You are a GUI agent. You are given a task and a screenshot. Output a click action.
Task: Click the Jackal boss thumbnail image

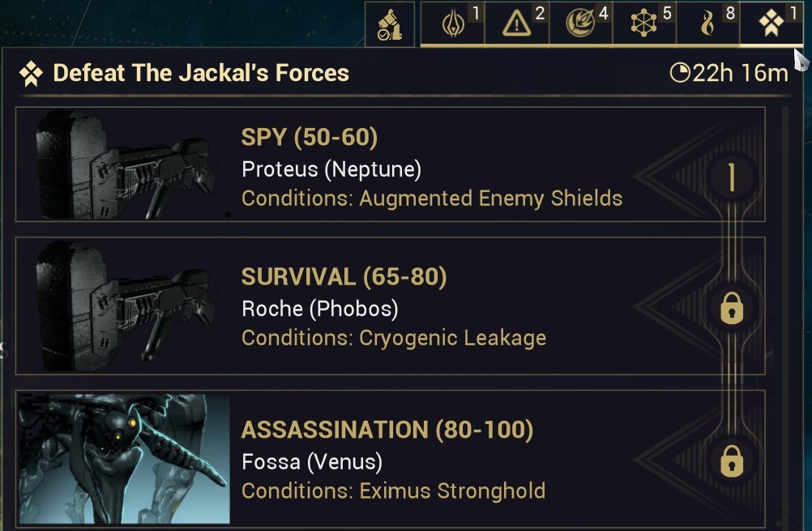point(124,459)
